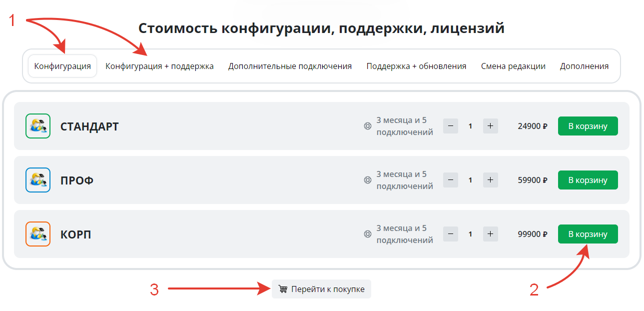Add СТАНДАРТ to the cart

tap(588, 126)
